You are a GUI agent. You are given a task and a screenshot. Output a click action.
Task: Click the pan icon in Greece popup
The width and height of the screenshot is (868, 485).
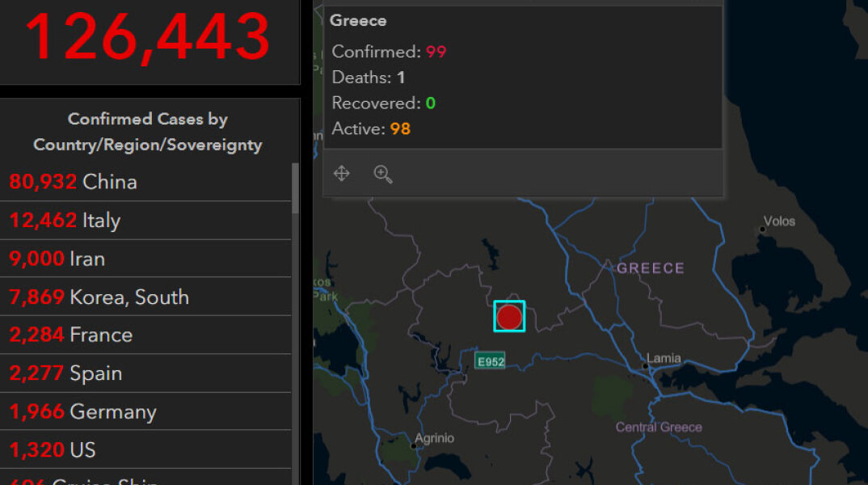342,174
